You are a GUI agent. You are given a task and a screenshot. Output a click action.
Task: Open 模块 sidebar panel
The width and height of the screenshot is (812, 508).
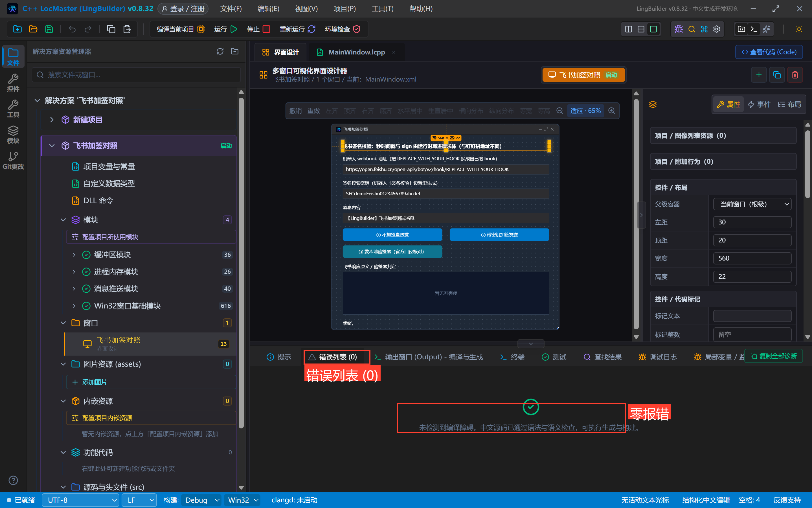13,135
